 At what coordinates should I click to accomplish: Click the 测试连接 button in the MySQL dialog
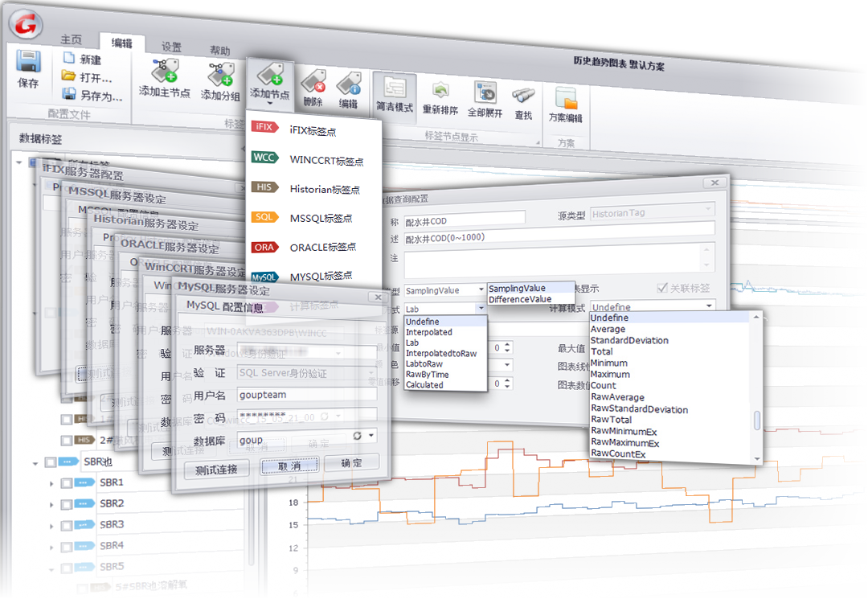point(216,470)
